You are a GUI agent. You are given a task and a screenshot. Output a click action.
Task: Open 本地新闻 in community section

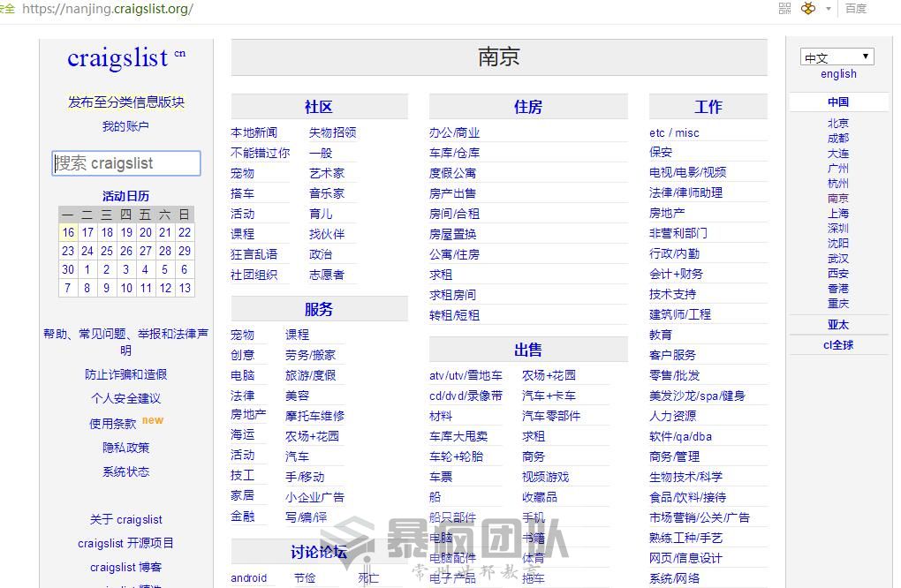click(x=254, y=132)
